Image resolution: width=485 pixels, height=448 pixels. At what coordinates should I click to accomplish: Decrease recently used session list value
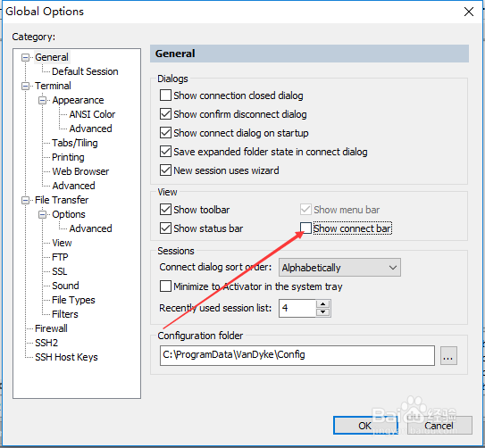point(323,312)
